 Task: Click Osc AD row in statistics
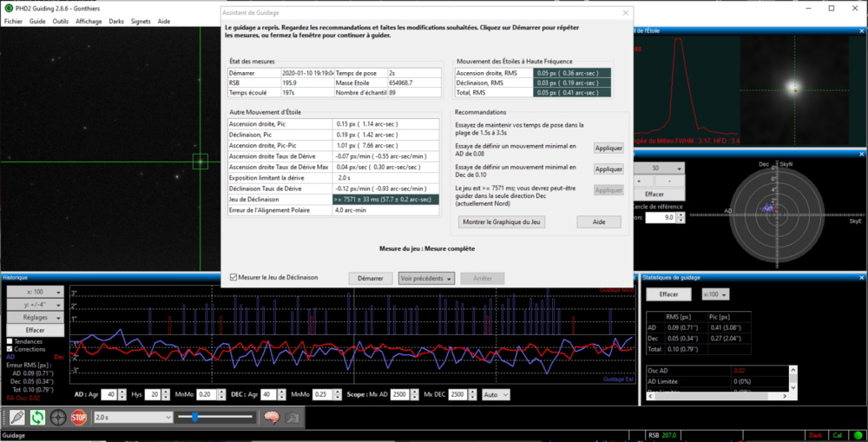point(718,371)
